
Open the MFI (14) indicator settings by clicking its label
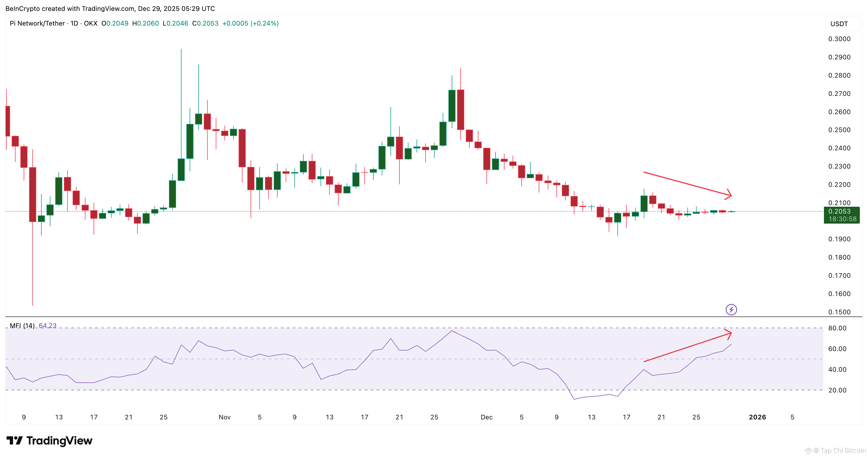click(x=23, y=326)
